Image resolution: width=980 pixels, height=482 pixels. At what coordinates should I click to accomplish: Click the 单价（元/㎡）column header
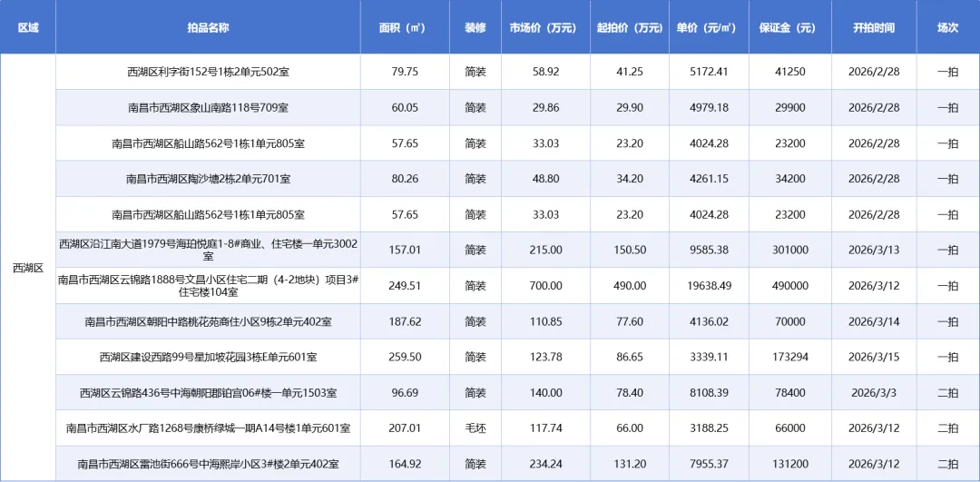coord(708,28)
